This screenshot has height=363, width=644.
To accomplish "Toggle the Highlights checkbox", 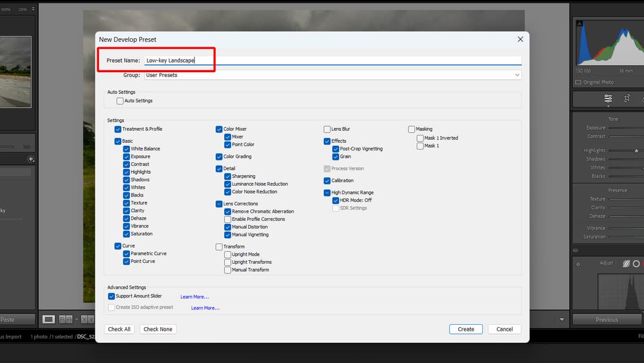I will [126, 172].
